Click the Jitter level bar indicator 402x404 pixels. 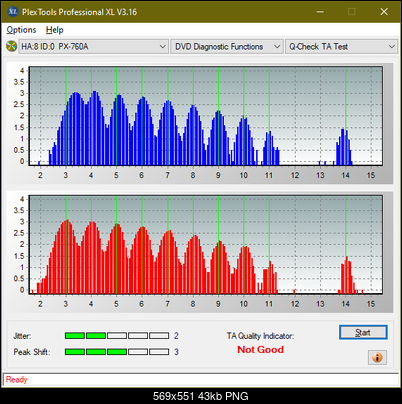[x=117, y=336]
